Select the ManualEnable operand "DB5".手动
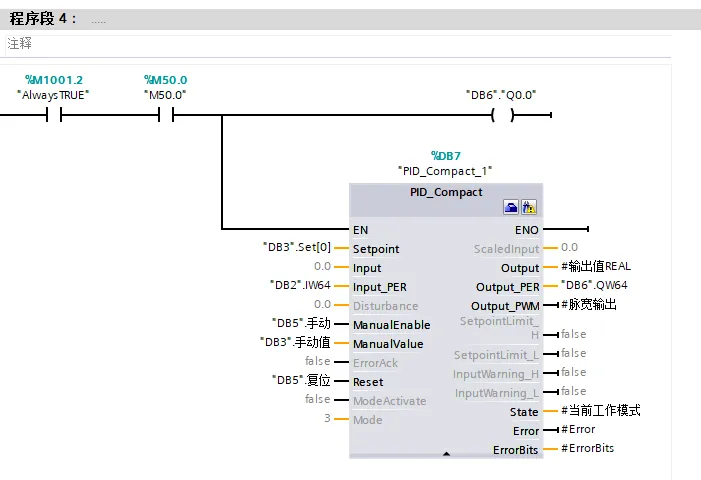Screen dimensions: 701x480 coord(301,323)
